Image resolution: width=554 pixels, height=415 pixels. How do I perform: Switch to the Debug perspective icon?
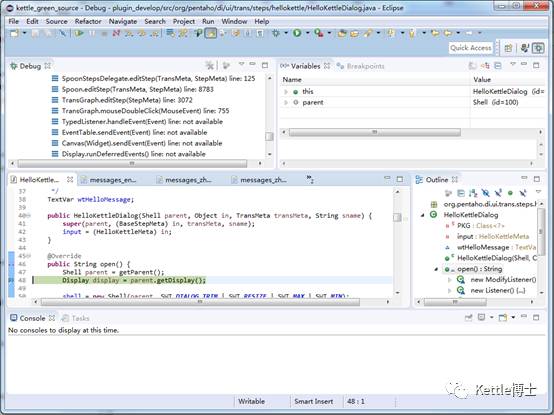pyautogui.click(x=538, y=48)
